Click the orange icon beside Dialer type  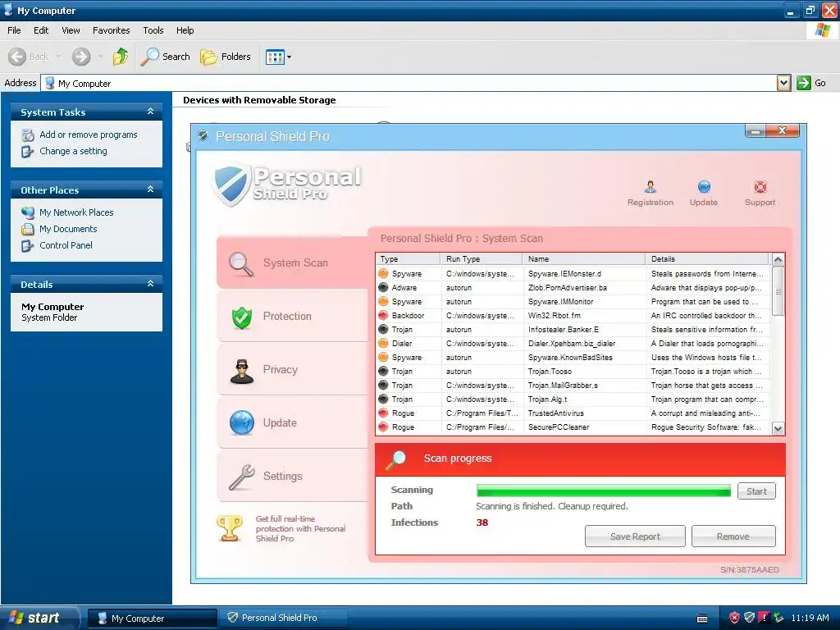(x=383, y=344)
